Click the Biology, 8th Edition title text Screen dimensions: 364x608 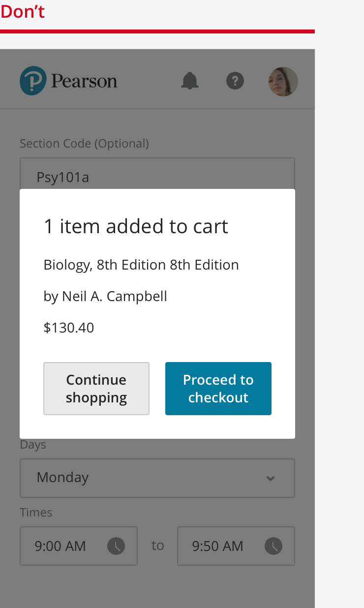tap(141, 265)
